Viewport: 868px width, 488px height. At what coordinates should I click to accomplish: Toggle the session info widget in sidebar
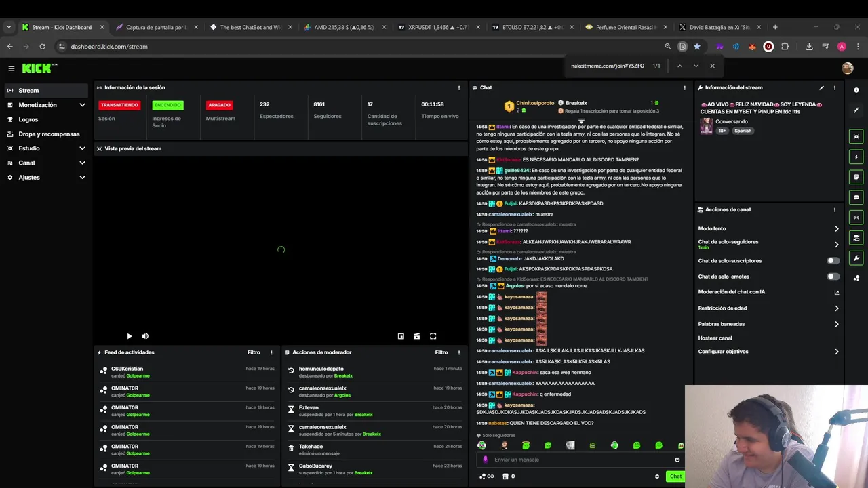(x=856, y=218)
